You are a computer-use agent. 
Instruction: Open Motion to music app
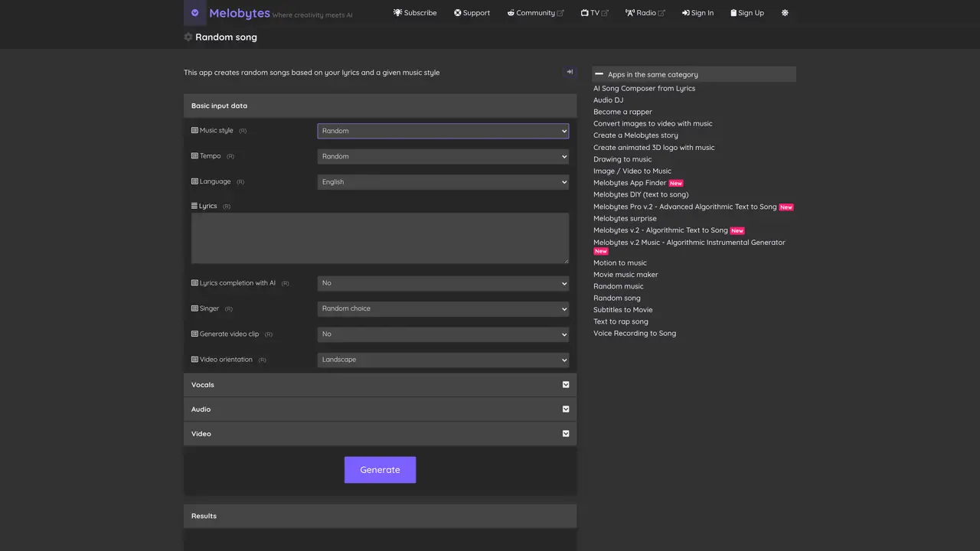point(620,262)
